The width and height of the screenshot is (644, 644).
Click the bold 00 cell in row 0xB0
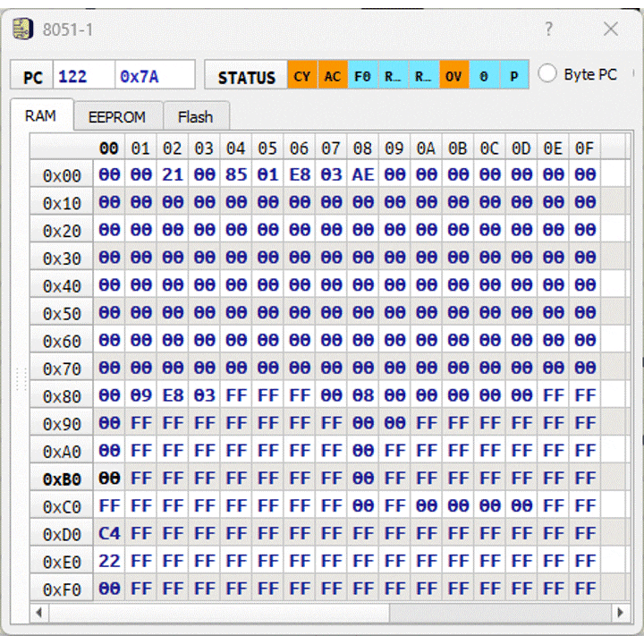(109, 479)
